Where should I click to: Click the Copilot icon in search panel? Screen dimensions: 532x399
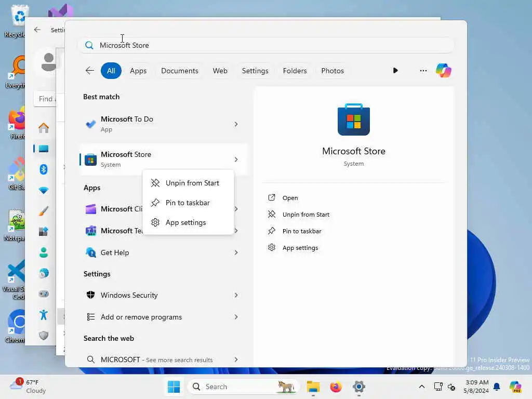coord(444,71)
